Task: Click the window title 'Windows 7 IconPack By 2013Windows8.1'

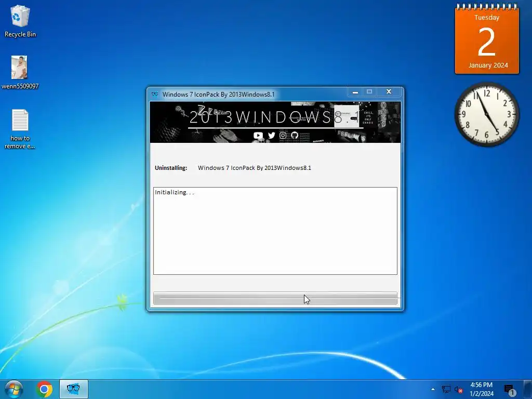Action: [x=219, y=95]
